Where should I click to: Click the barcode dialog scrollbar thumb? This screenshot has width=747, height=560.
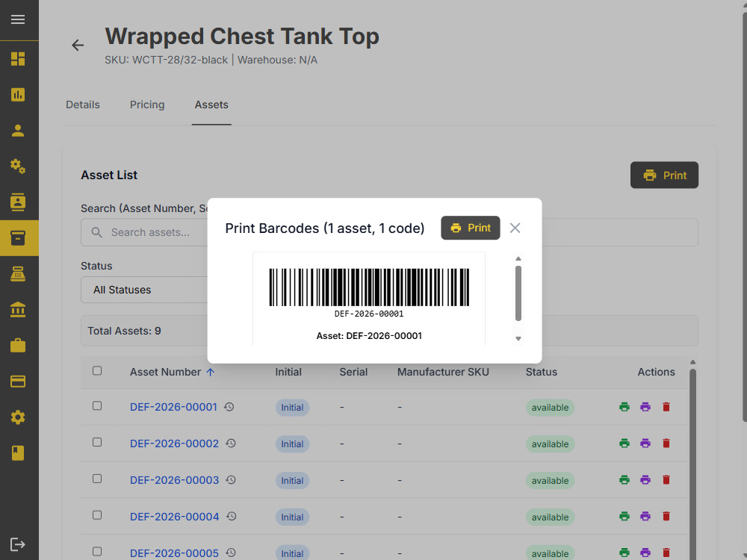coord(518,293)
